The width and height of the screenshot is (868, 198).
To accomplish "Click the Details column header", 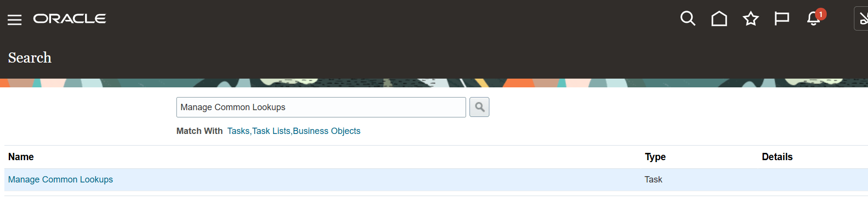I will coord(777,157).
